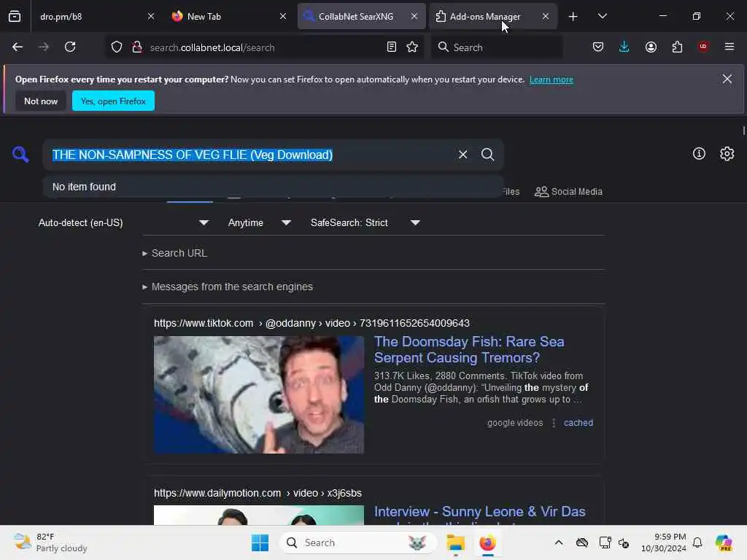This screenshot has height=560, width=747.
Task: Open The Doomsday Fish result title
Action: click(x=469, y=349)
